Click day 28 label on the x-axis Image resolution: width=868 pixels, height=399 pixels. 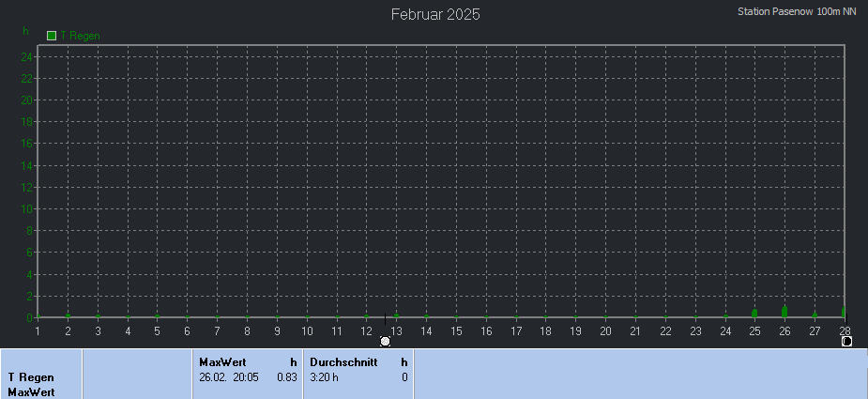coord(845,331)
